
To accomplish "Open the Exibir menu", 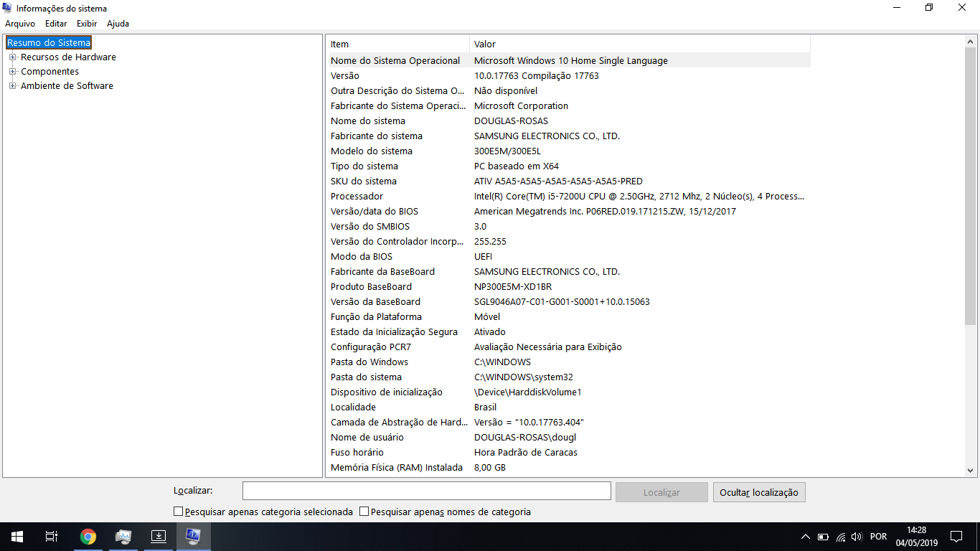I will tap(87, 24).
